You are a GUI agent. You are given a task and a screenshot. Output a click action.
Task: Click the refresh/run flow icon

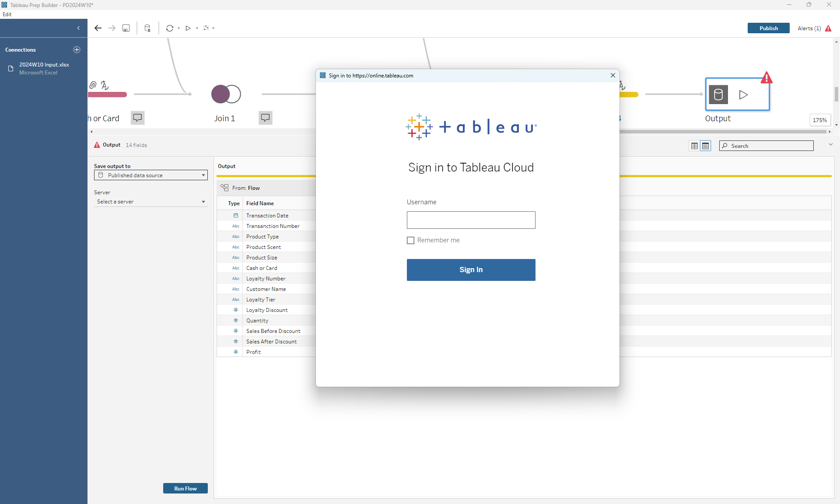pyautogui.click(x=188, y=28)
